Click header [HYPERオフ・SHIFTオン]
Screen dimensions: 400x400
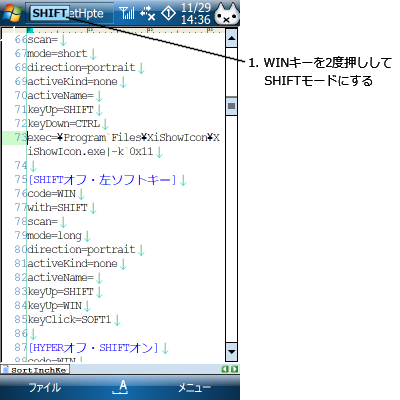click(x=93, y=348)
